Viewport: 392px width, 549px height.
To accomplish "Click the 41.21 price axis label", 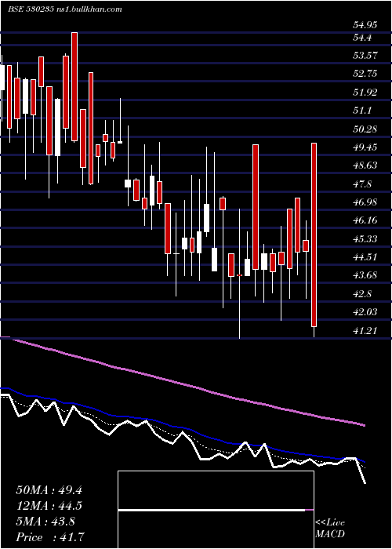I will click(365, 330).
